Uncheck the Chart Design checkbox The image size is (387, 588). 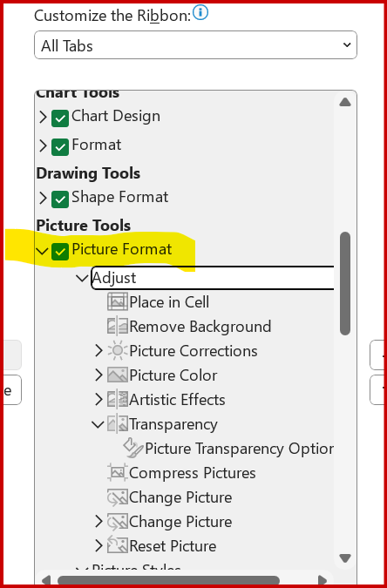pyautogui.click(x=60, y=118)
